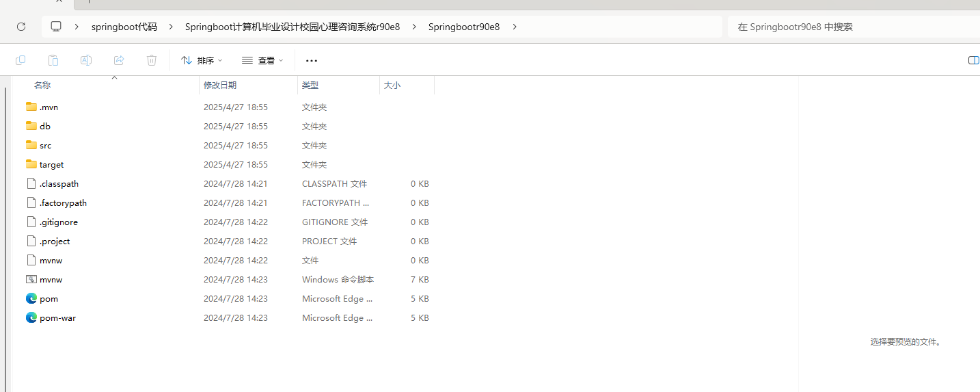
Task: Select the src folder name
Action: tap(46, 146)
